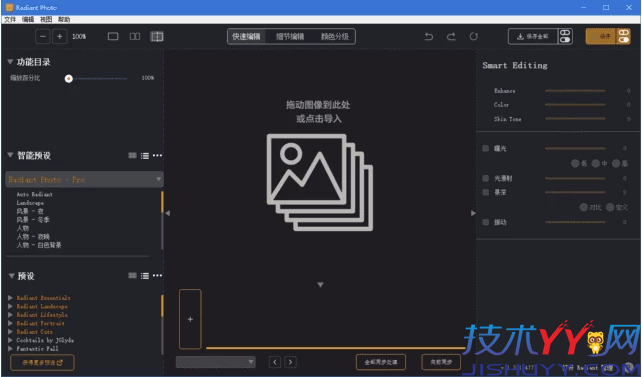The image size is (642, 377).
Task: Expand the Radiant Landscape preset group
Action: click(10, 306)
